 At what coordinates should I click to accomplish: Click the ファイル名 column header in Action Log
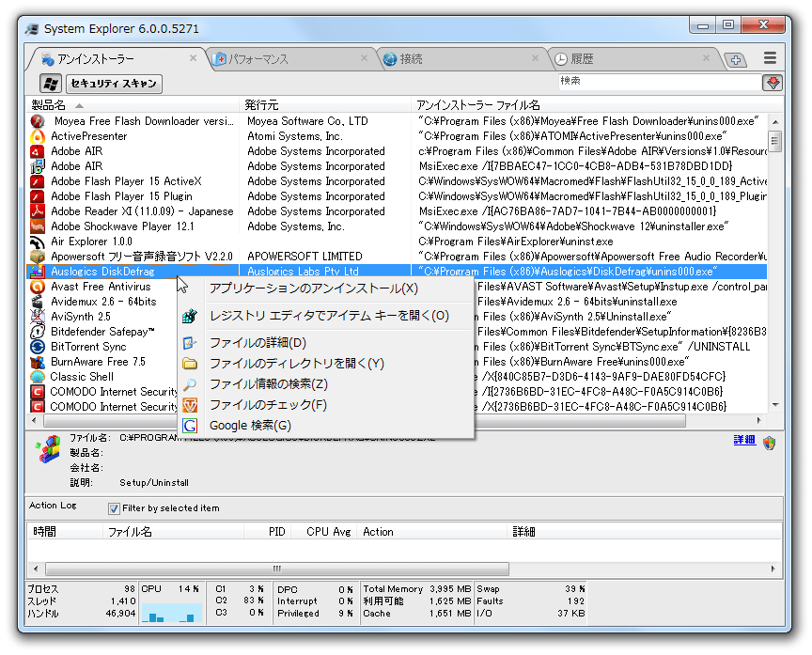click(174, 532)
